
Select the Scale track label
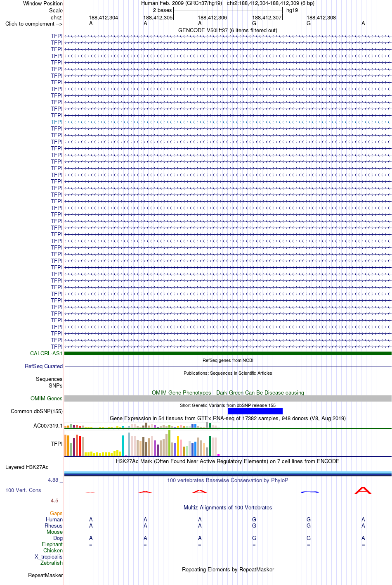pyautogui.click(x=56, y=10)
